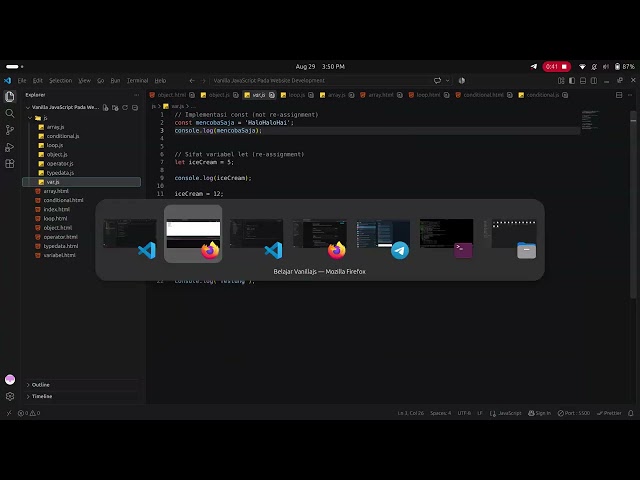
Task: Toggle Live Server Port : 5500
Action: coord(573,413)
